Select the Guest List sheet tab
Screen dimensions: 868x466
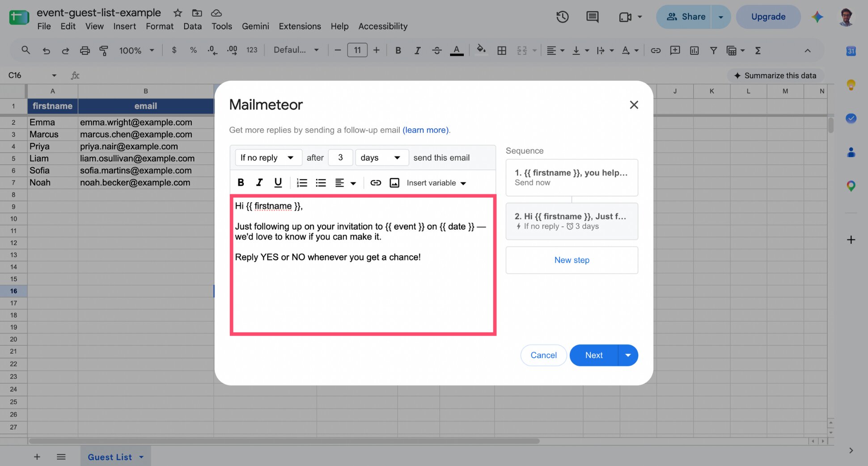point(115,457)
